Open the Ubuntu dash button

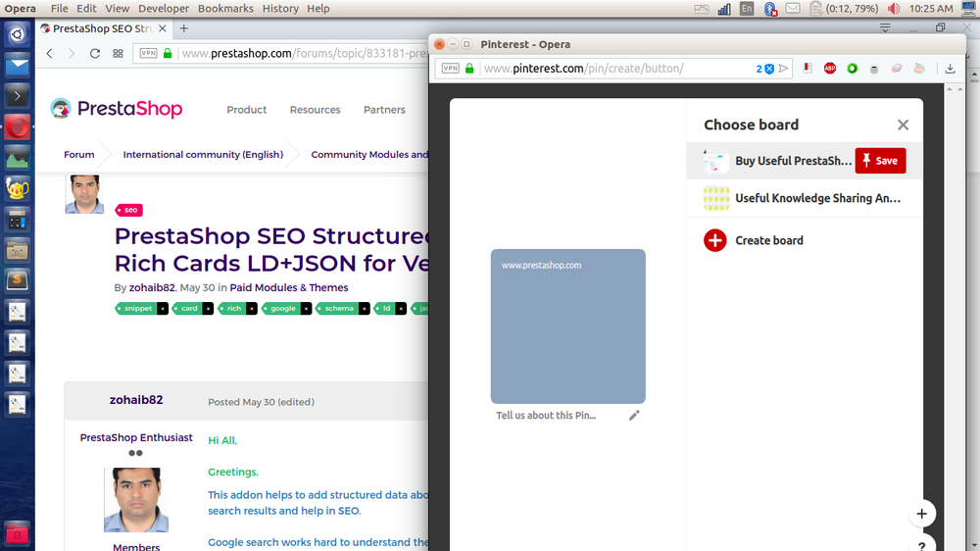(17, 34)
